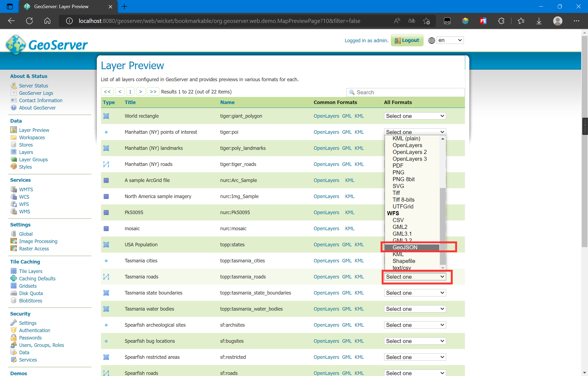Open WMTS service settings

(26, 189)
